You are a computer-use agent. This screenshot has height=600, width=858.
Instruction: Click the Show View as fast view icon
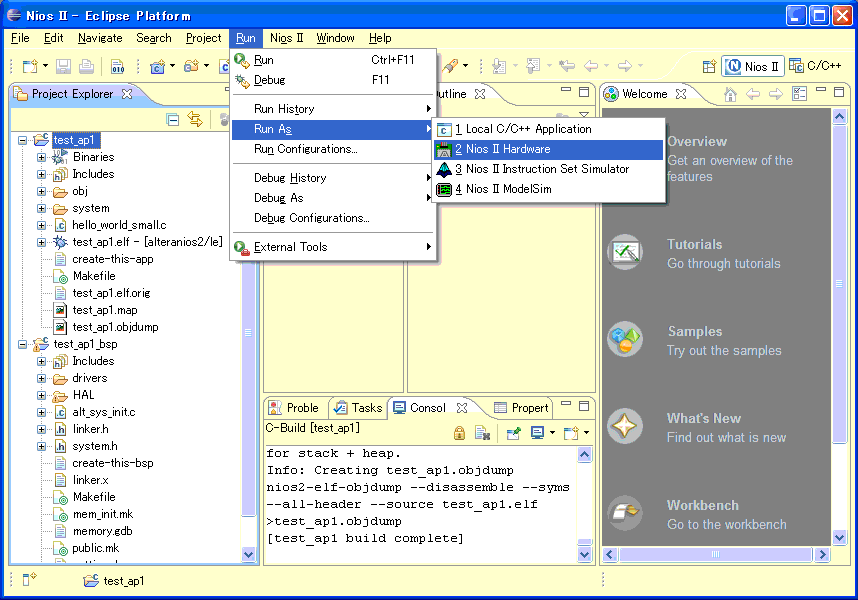(x=29, y=579)
